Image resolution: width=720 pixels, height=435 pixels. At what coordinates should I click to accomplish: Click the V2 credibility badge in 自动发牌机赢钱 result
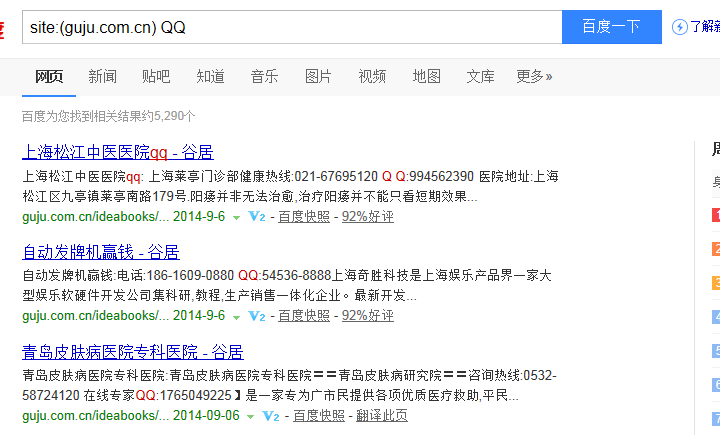pos(257,316)
